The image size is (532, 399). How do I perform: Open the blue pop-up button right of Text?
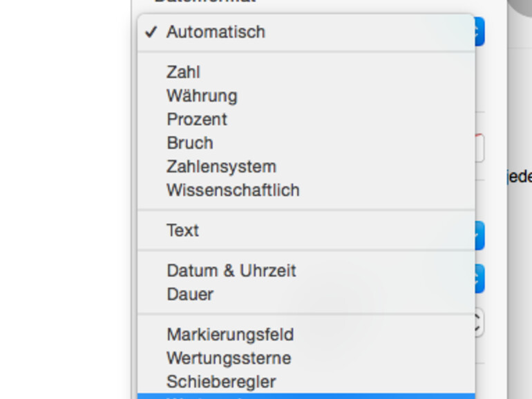[x=479, y=235]
